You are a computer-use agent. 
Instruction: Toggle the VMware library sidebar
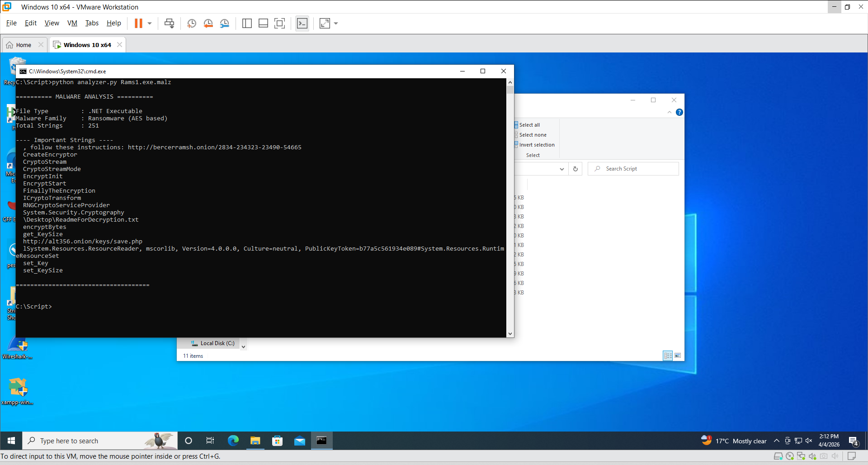pyautogui.click(x=247, y=24)
